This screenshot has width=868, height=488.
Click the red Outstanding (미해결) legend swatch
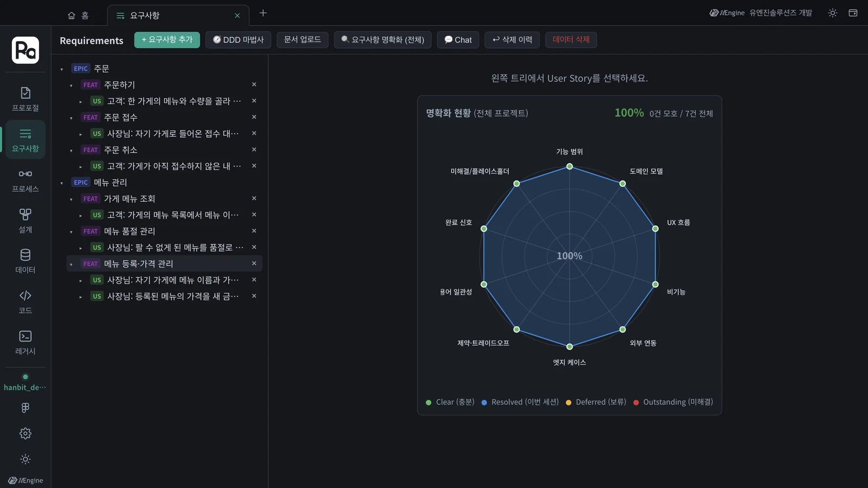tap(636, 402)
